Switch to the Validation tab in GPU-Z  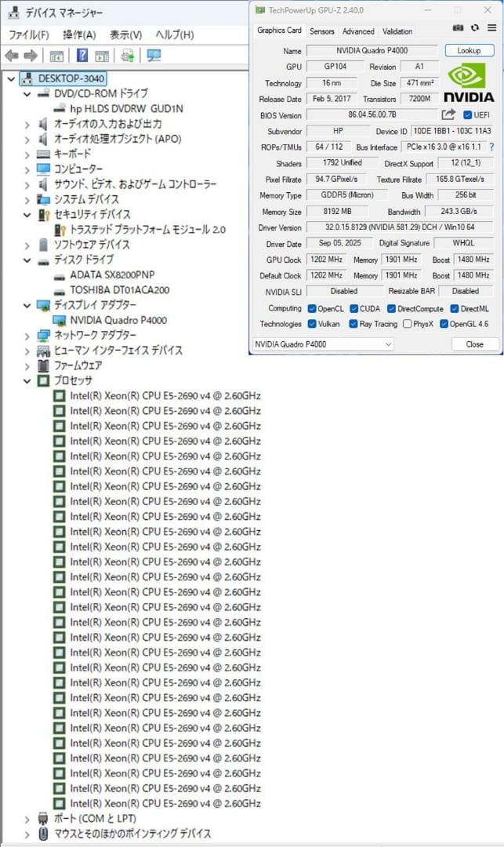pos(397,31)
